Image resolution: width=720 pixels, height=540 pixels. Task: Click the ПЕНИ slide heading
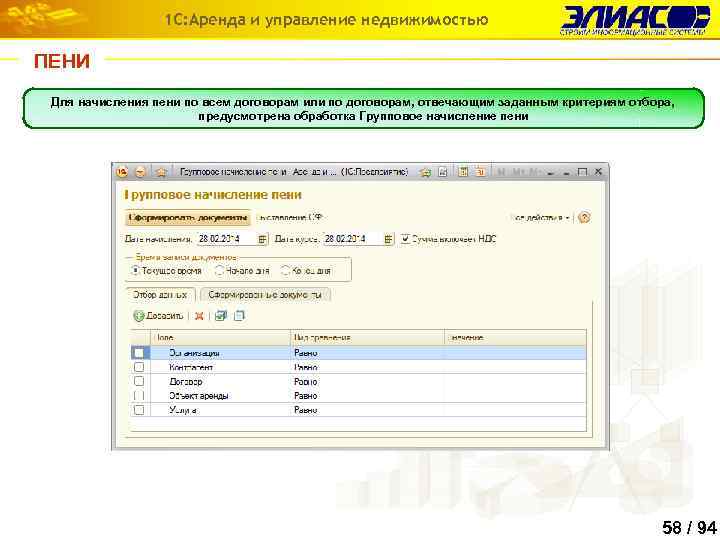62,61
